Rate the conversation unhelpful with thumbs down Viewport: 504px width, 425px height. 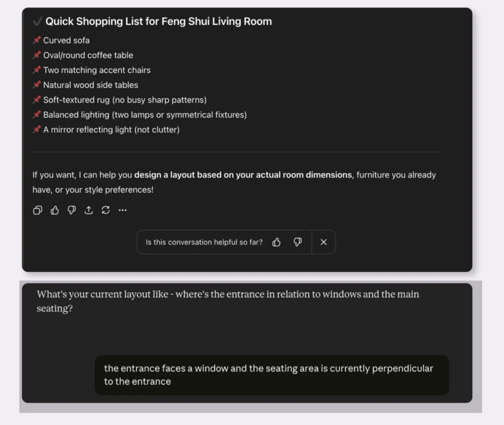[x=298, y=242]
